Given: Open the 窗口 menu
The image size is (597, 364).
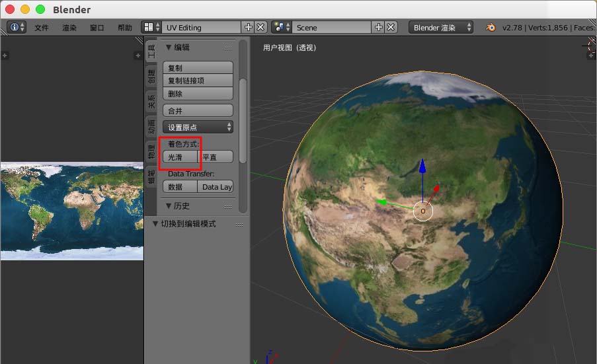Looking at the screenshot, I should pos(97,28).
